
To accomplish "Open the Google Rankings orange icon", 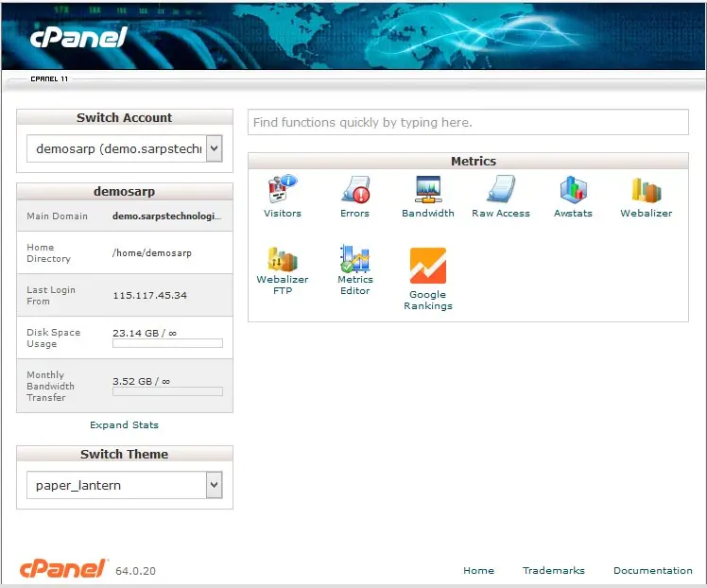I will tap(428, 266).
